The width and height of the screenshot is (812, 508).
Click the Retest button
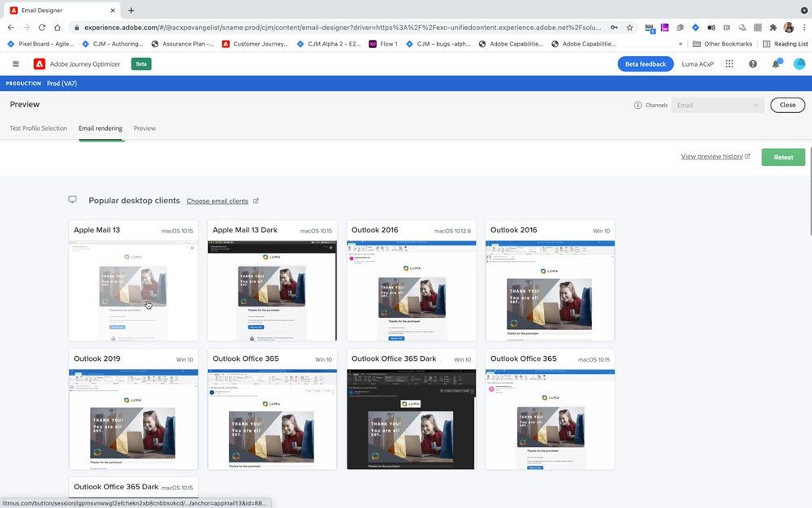(x=783, y=157)
